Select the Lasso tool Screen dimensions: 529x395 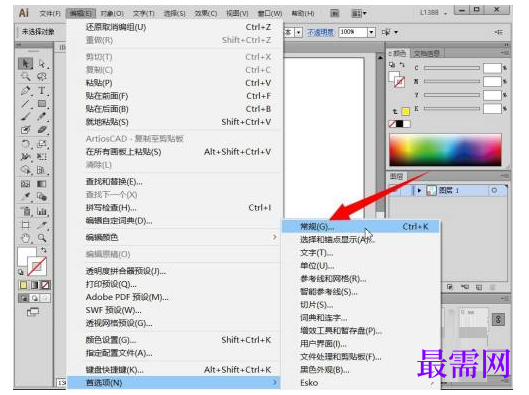point(42,77)
